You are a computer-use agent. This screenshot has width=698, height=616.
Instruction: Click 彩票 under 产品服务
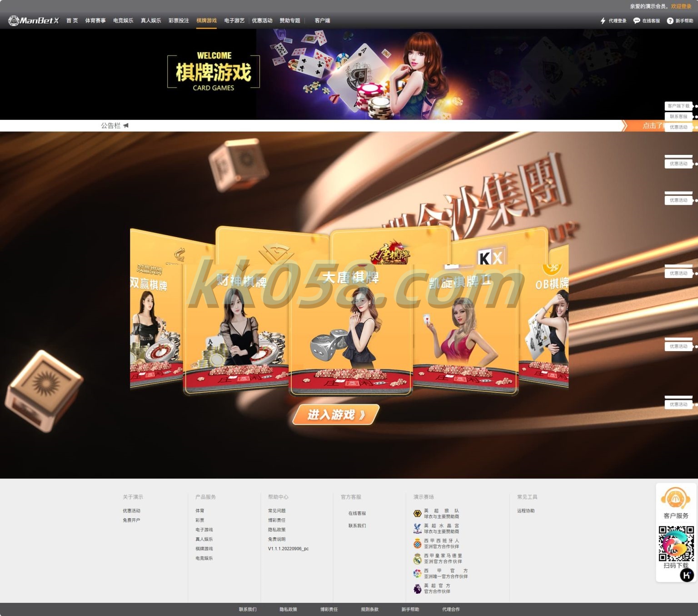tap(200, 521)
